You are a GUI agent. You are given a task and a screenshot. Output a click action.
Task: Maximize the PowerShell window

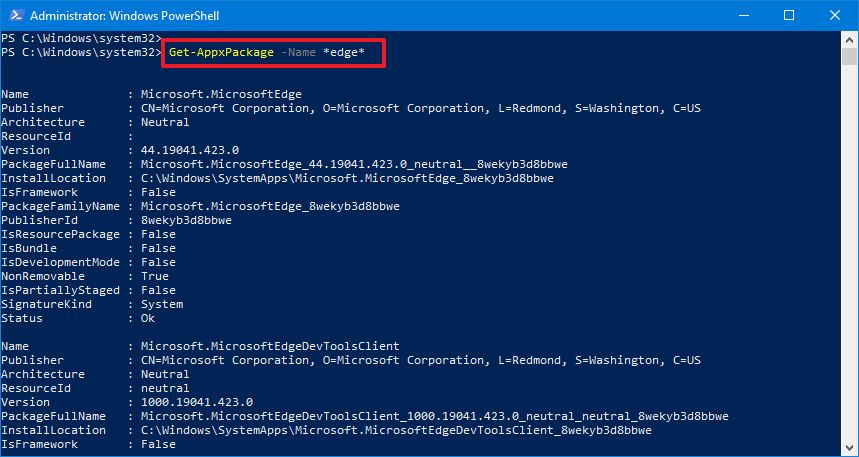[788, 16]
